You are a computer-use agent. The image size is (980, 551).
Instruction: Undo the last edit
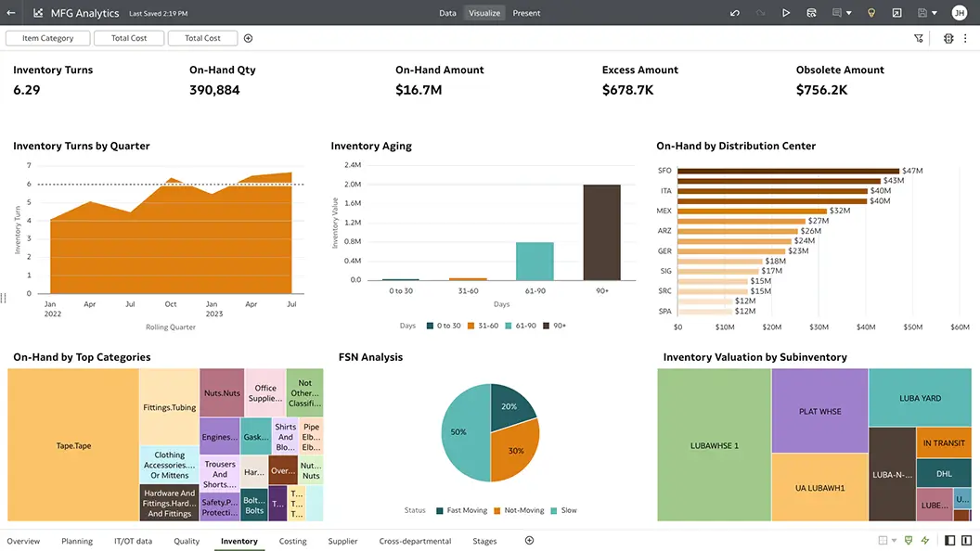[735, 13]
